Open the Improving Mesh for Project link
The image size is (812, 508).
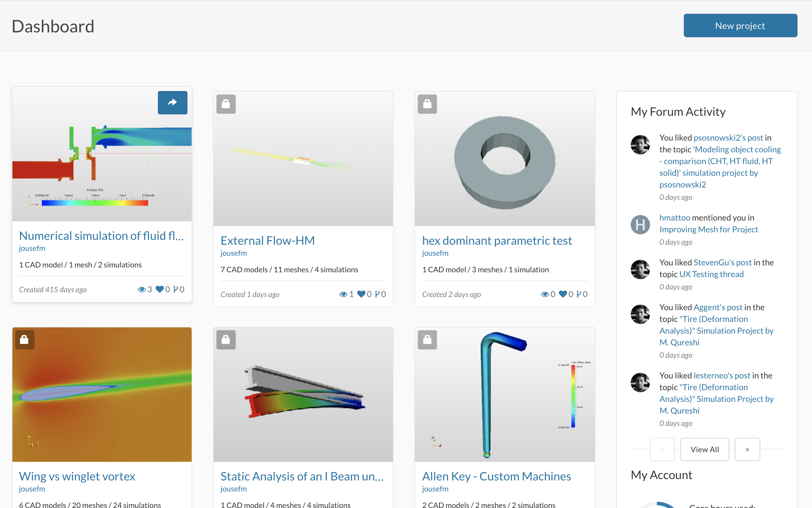point(708,229)
